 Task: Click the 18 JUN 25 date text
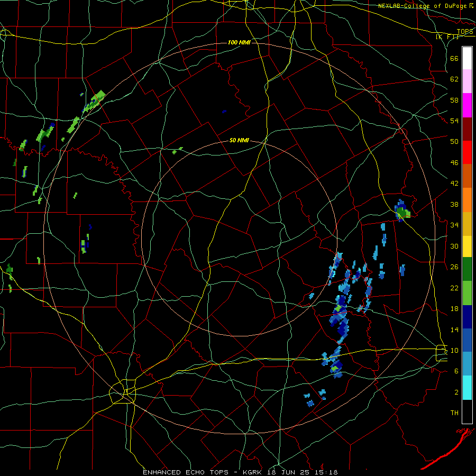click(x=288, y=472)
